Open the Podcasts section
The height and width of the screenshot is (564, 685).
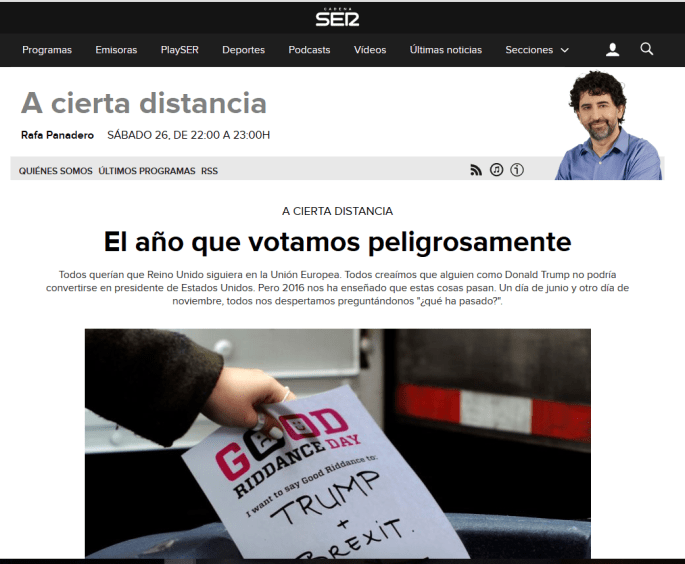point(309,50)
